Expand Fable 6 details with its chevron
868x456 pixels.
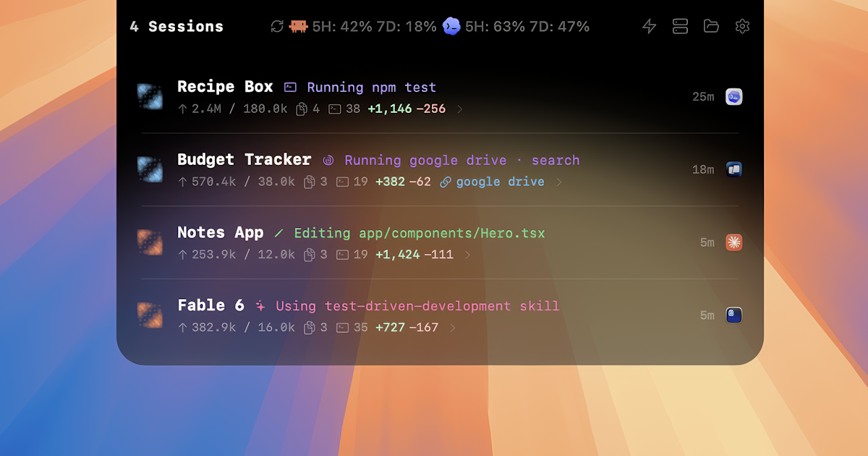pos(453,329)
